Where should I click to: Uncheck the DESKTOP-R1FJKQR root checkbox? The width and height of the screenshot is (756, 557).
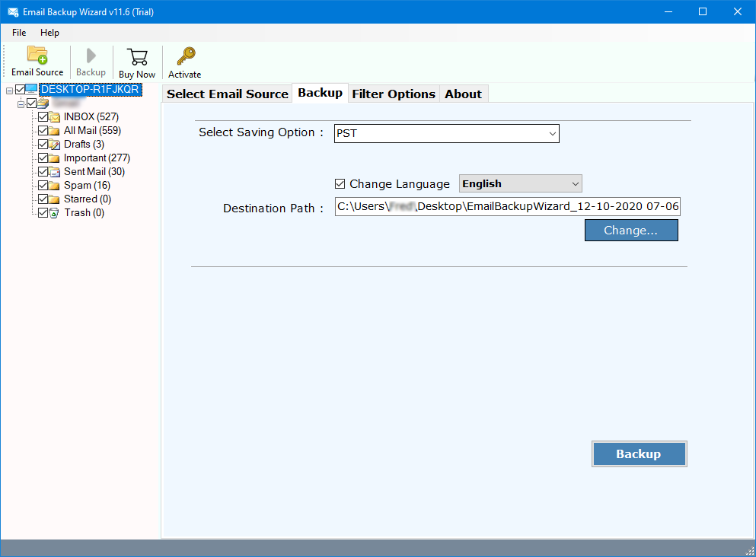tap(21, 89)
